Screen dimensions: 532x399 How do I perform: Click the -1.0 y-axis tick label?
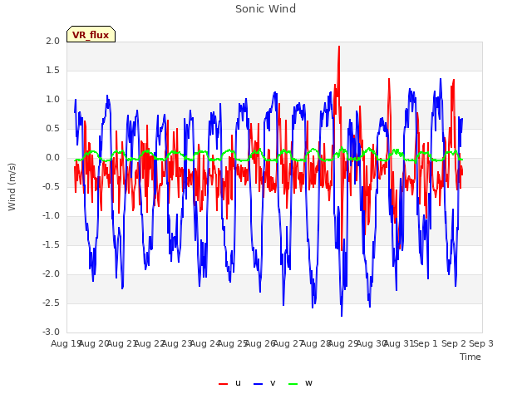coord(51,215)
